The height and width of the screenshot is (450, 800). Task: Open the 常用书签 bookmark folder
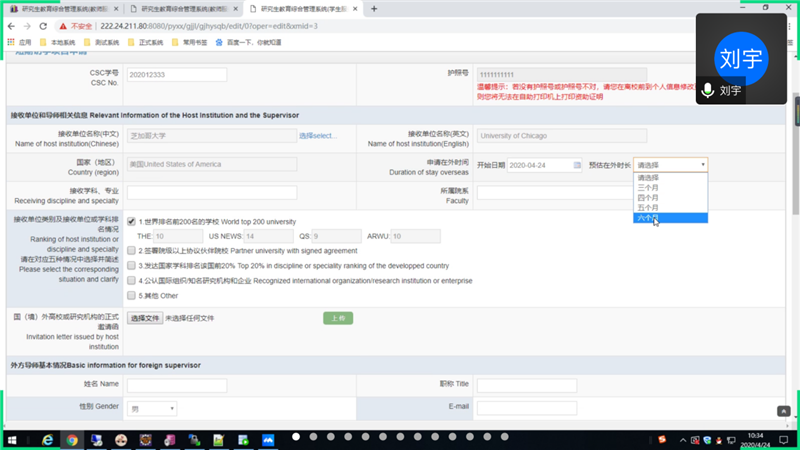(x=190, y=42)
